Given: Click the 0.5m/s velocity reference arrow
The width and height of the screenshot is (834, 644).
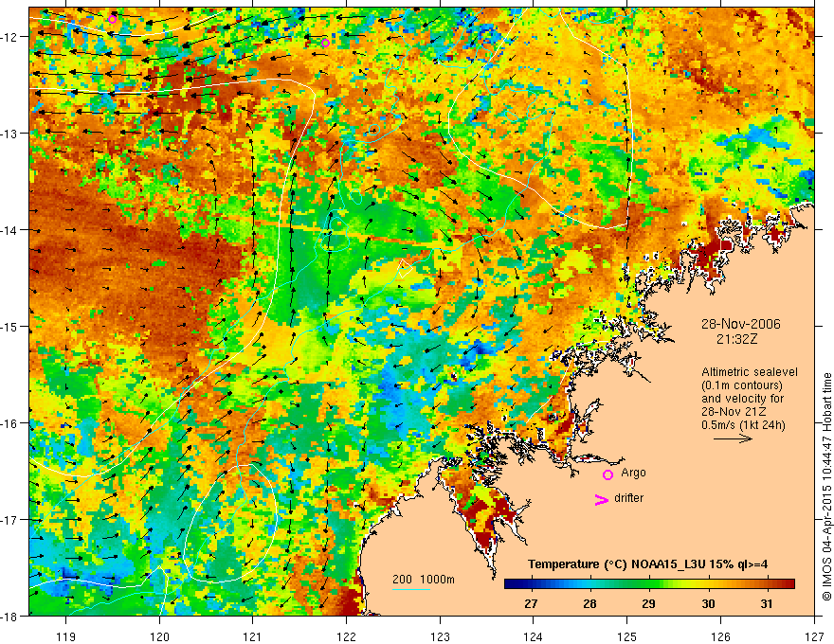Looking at the screenshot, I should [x=733, y=438].
